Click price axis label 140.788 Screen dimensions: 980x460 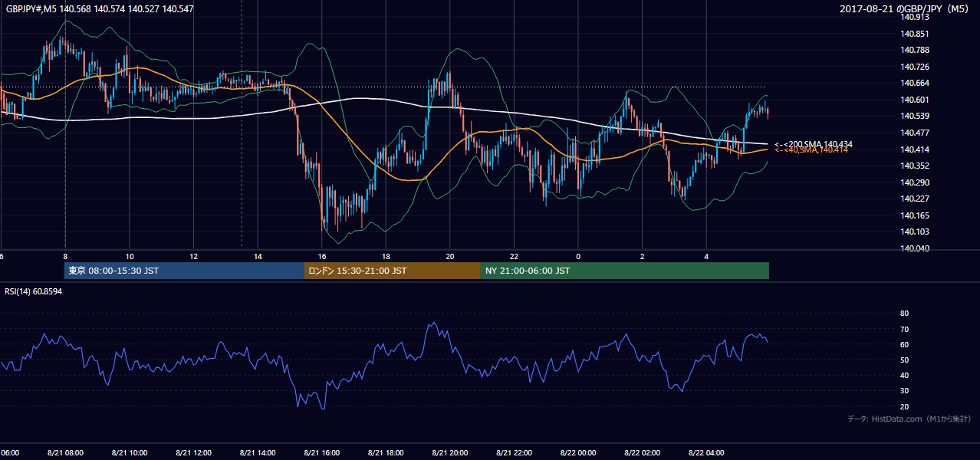(915, 51)
